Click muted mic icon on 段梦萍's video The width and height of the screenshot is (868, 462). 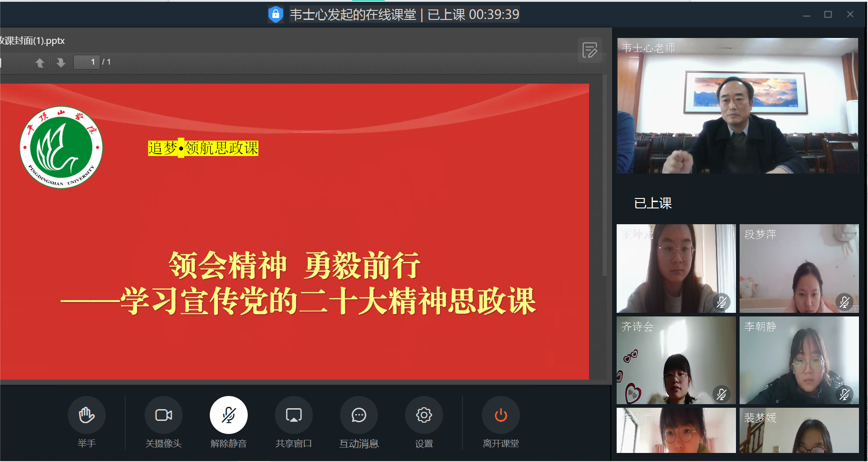pyautogui.click(x=844, y=302)
